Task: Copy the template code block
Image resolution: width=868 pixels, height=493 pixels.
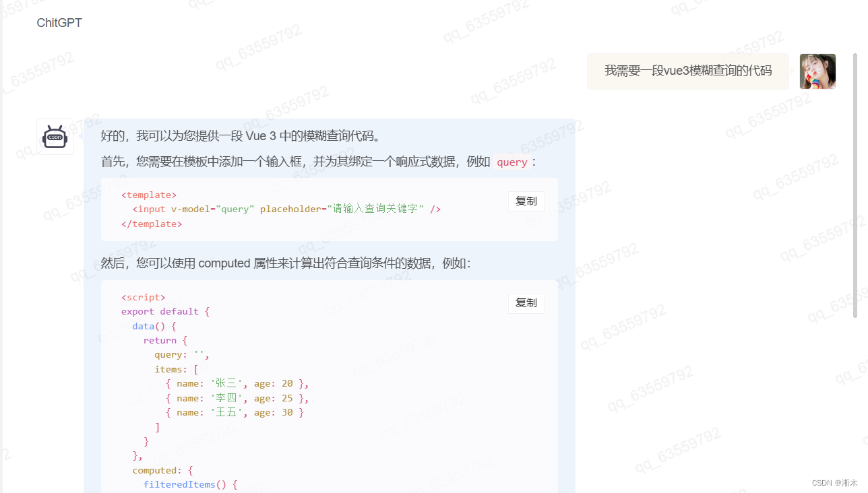Action: tap(526, 201)
